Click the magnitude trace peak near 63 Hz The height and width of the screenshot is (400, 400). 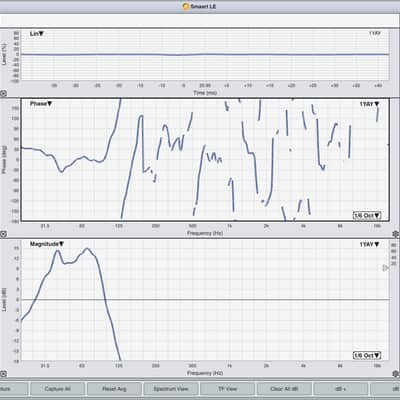[87, 248]
